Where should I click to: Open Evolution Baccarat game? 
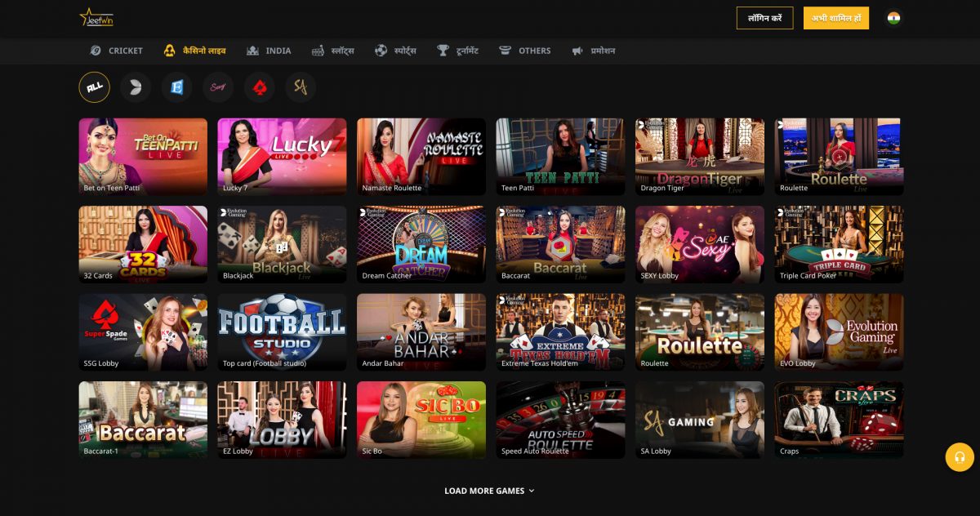click(x=560, y=244)
